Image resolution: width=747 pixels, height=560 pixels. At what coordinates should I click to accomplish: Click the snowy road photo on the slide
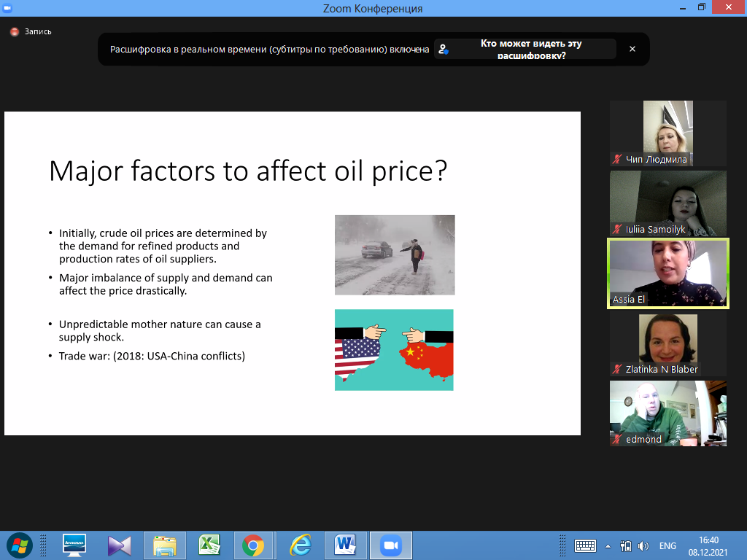tap(395, 254)
